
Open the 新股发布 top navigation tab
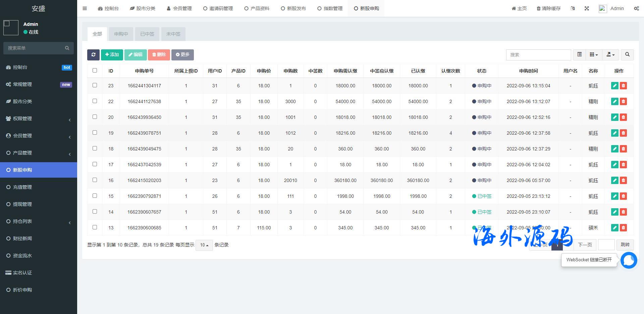(x=293, y=8)
